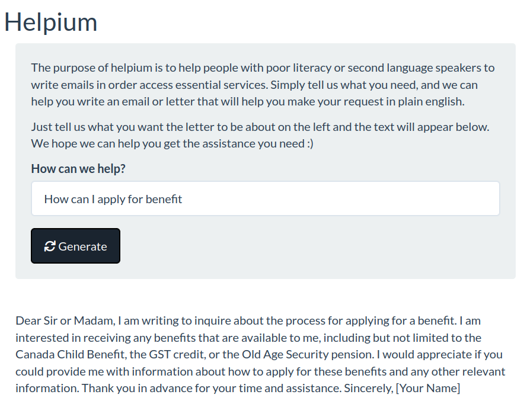Place cursor on "benefit" in the input field
The image size is (527, 420).
tap(164, 199)
